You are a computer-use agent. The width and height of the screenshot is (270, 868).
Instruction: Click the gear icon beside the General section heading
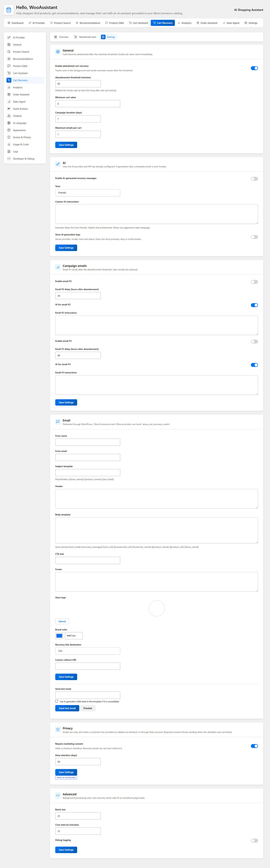58,52
